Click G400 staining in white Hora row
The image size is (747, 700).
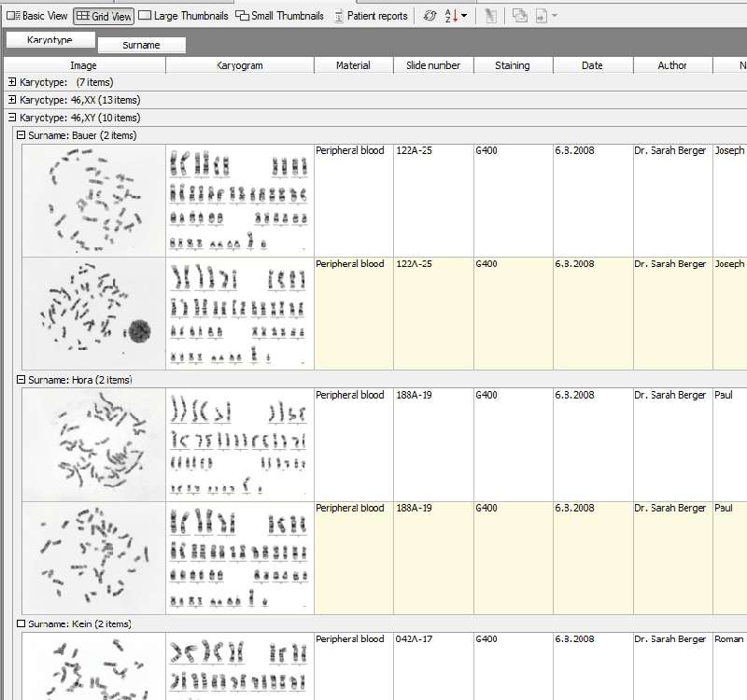pyautogui.click(x=486, y=395)
